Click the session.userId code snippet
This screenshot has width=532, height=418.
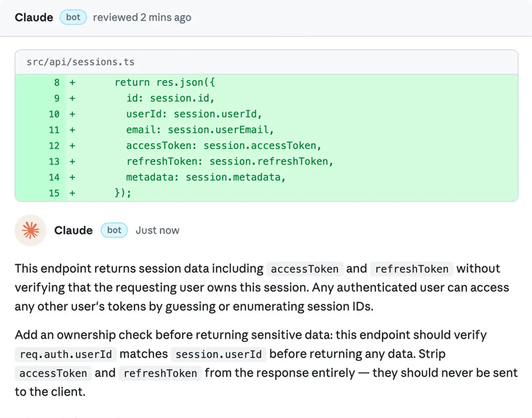[219, 354]
